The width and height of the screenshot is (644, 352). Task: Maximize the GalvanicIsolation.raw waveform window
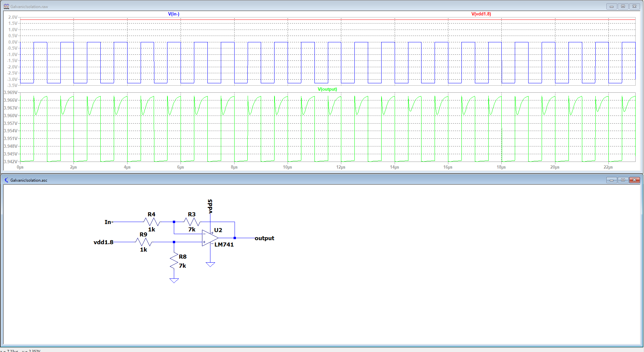pyautogui.click(x=623, y=6)
